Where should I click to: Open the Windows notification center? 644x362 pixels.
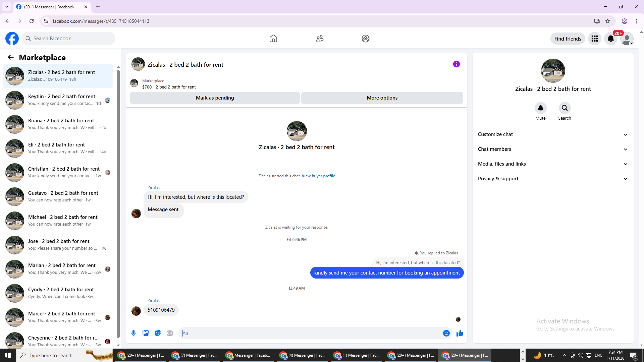(x=633, y=355)
